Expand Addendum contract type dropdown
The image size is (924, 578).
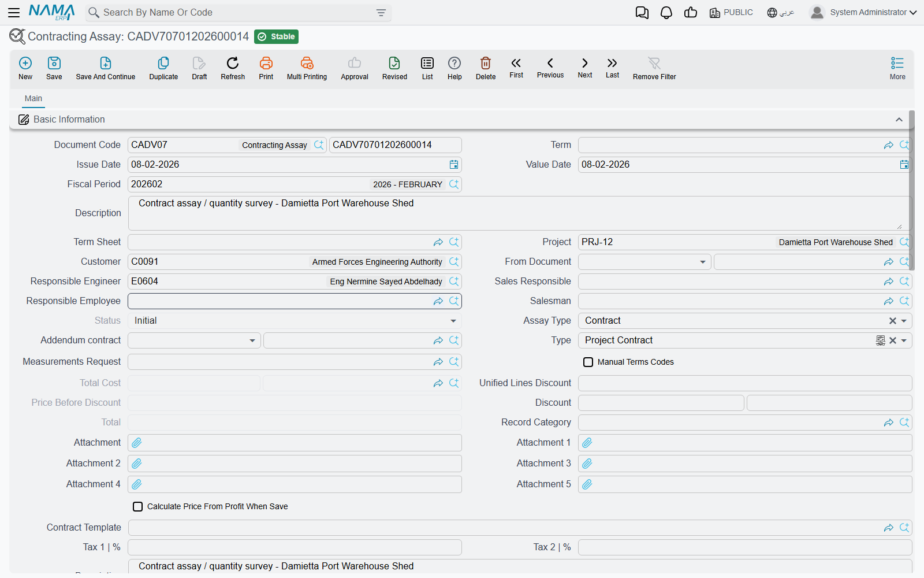252,340
